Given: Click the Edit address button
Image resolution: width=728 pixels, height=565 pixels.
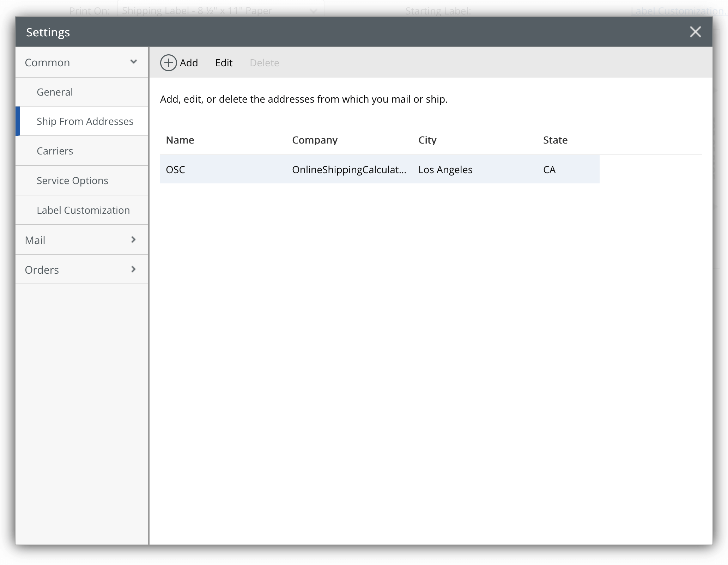Looking at the screenshot, I should pos(223,62).
